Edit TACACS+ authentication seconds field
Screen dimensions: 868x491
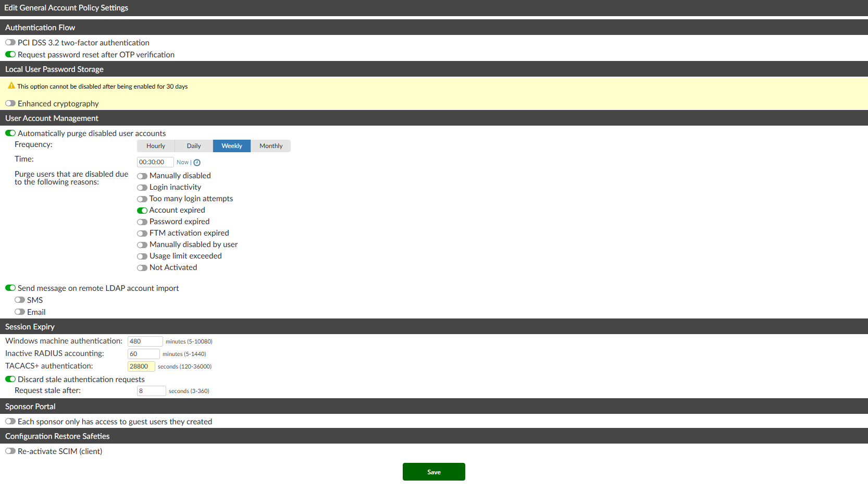point(141,366)
